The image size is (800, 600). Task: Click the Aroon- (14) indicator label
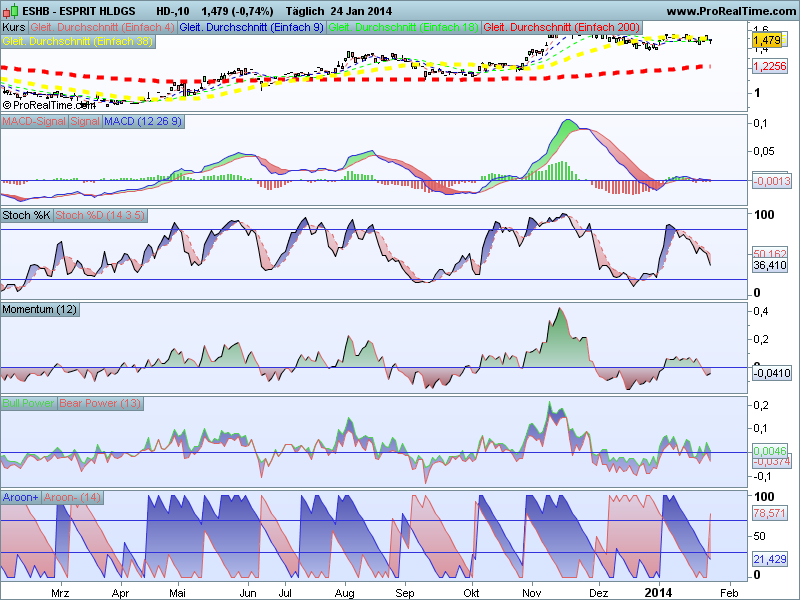(x=72, y=497)
